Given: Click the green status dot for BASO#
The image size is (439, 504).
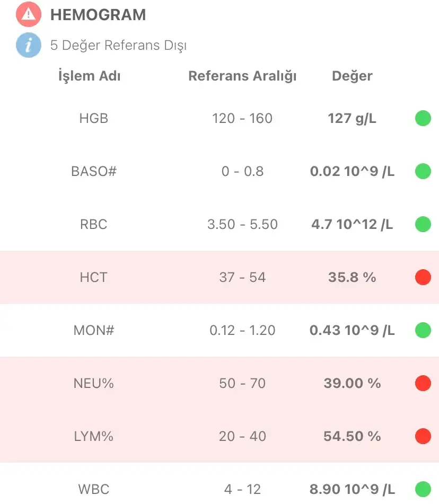Looking at the screenshot, I should (x=423, y=171).
